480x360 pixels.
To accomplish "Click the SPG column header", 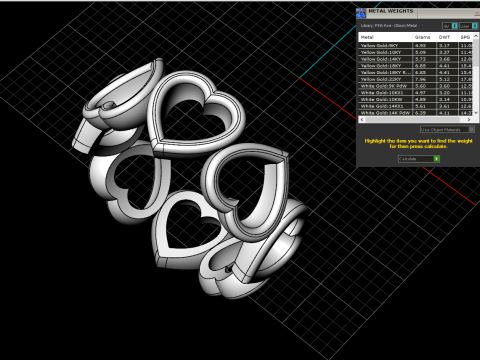I will [x=466, y=37].
